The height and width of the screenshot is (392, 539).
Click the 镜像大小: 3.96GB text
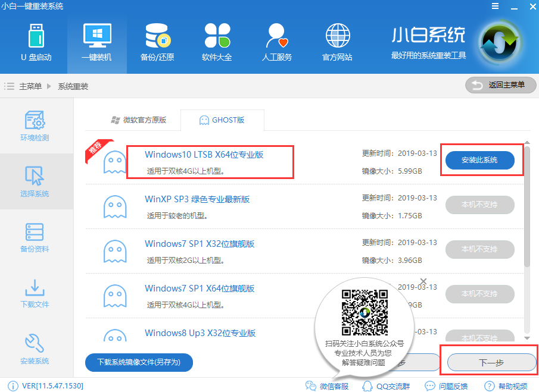coord(392,260)
